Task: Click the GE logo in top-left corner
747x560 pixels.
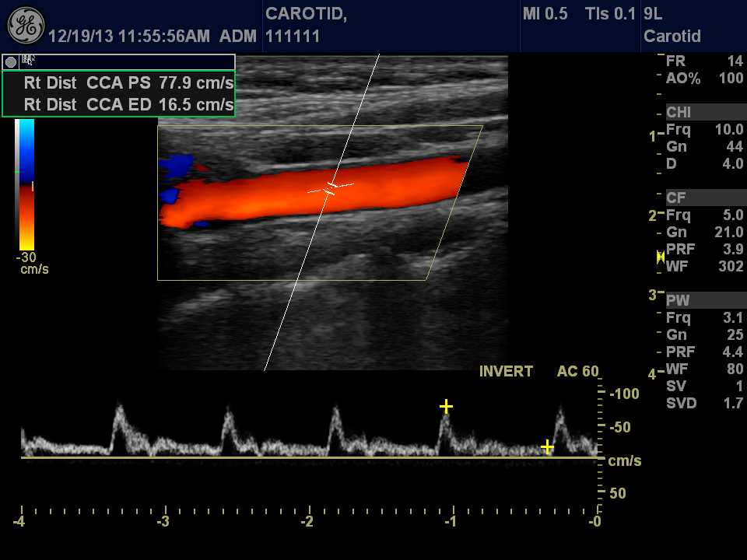Action: click(26, 26)
